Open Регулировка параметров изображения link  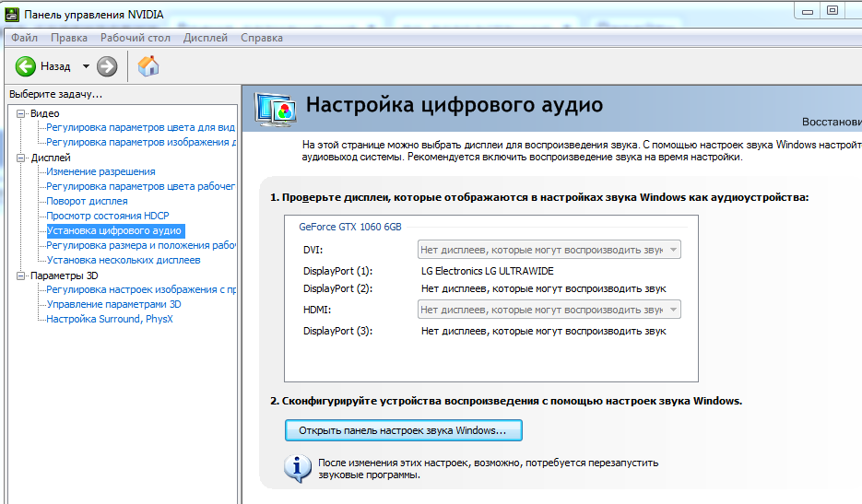point(141,142)
